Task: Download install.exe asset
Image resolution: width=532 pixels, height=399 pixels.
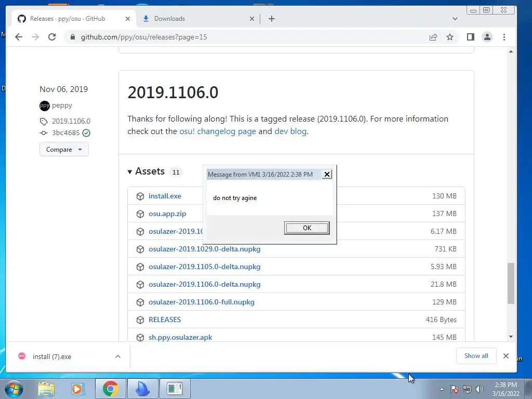Action: 165,196
